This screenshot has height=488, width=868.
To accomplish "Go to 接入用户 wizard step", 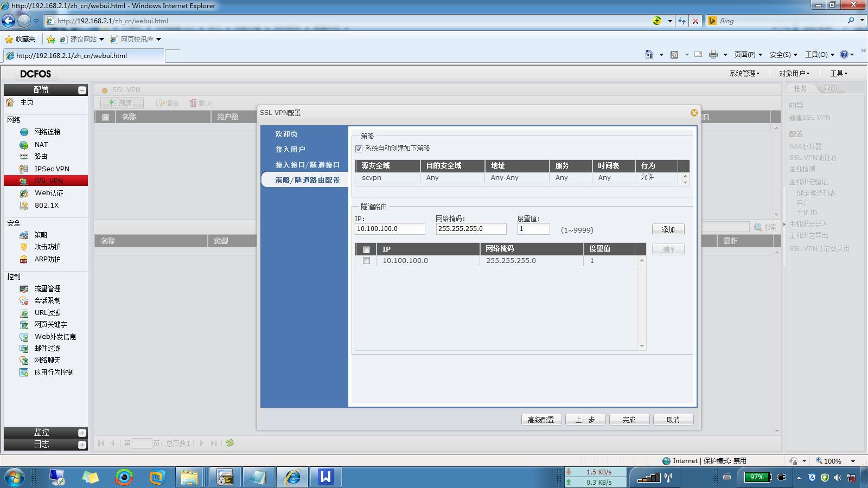I will tap(290, 149).
